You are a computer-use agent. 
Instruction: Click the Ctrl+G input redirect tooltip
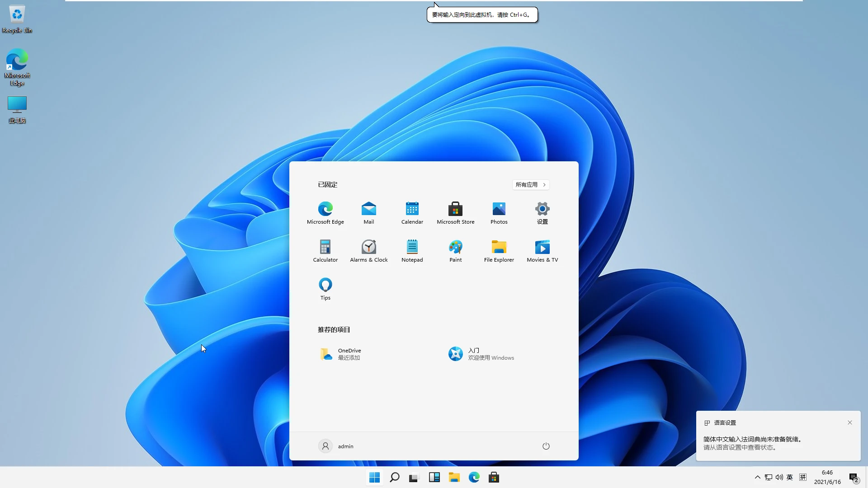[482, 14]
